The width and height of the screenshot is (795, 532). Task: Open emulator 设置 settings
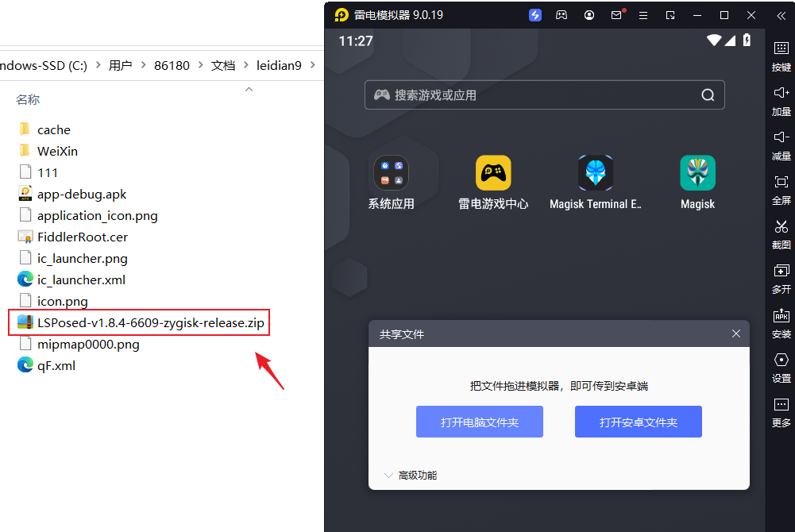781,368
